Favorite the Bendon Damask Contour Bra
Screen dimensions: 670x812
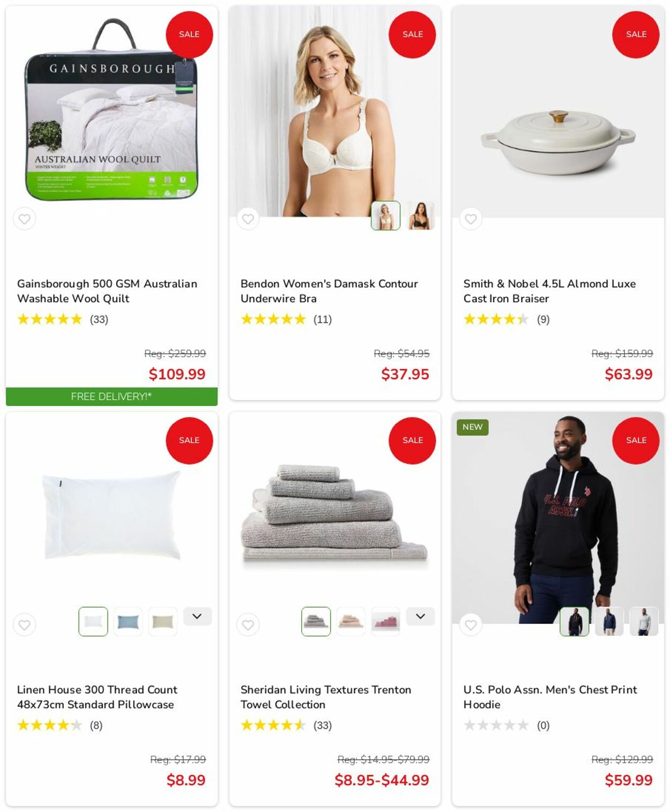(x=248, y=219)
